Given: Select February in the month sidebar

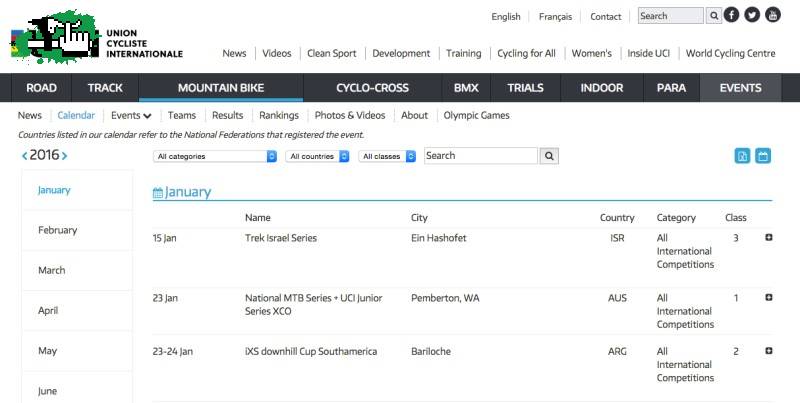Looking at the screenshot, I should [58, 230].
